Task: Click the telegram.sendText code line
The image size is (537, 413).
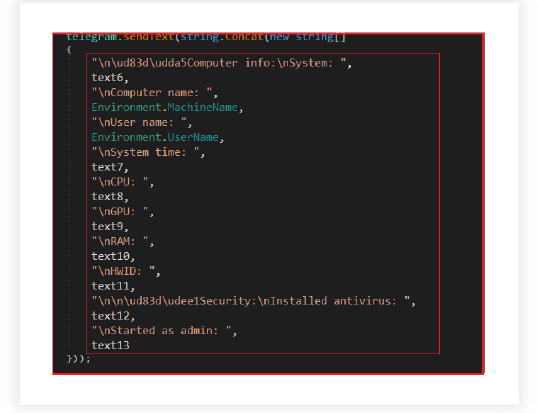Action: (206, 37)
